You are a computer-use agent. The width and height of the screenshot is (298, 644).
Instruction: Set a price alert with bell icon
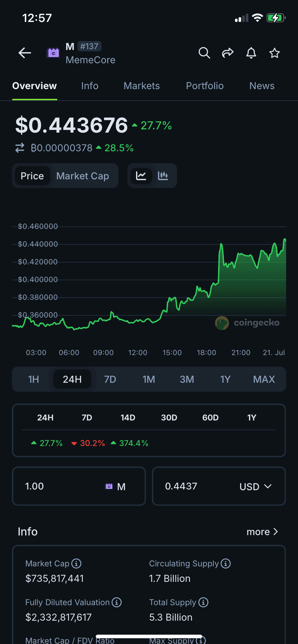pos(251,53)
